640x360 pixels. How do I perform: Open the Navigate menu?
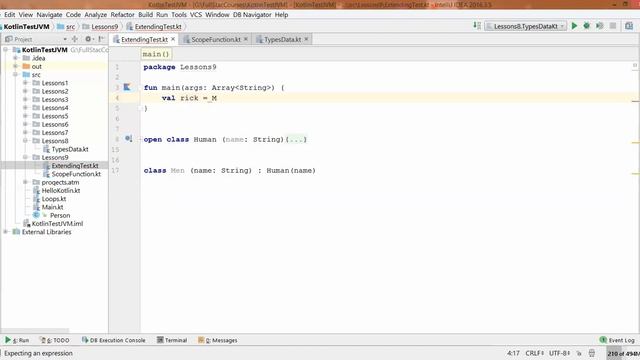pyautogui.click(x=49, y=15)
